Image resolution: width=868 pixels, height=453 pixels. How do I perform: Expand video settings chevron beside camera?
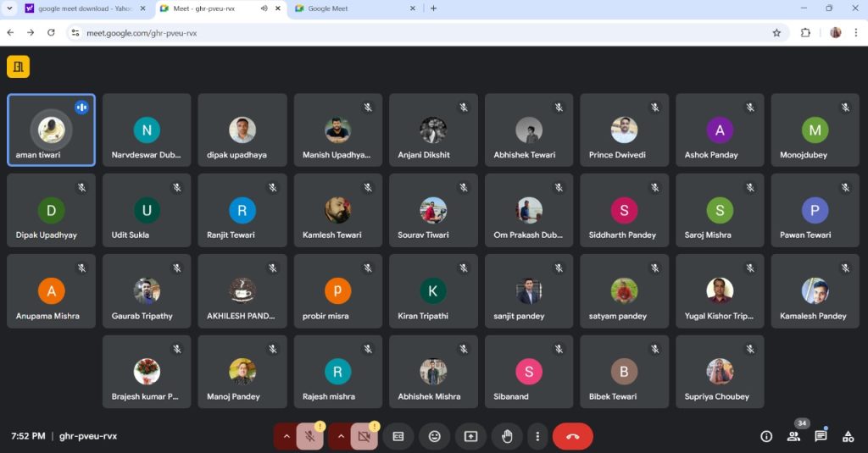pos(341,436)
